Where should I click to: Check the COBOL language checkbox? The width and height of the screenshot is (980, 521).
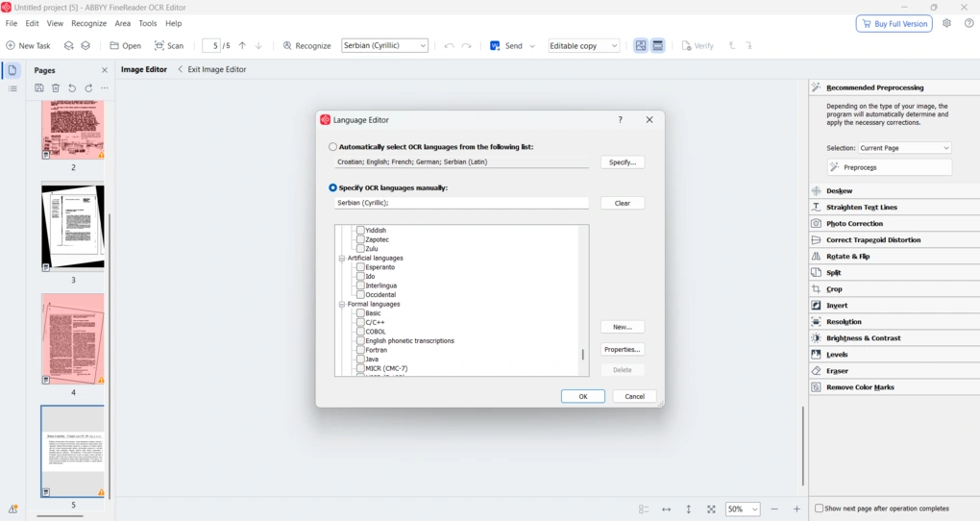(x=360, y=332)
